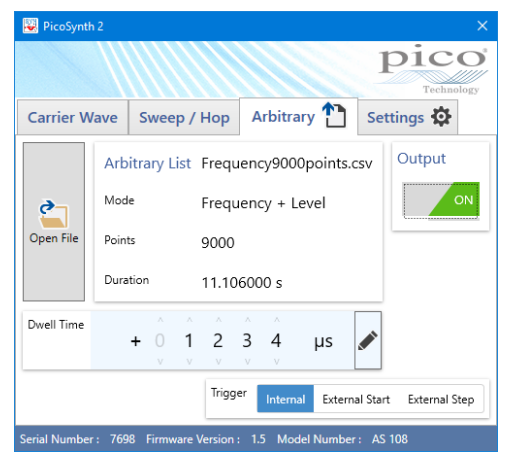Click the pencil edit icon for Dwell Time
Screen dimensions: 517x469
(x=368, y=340)
